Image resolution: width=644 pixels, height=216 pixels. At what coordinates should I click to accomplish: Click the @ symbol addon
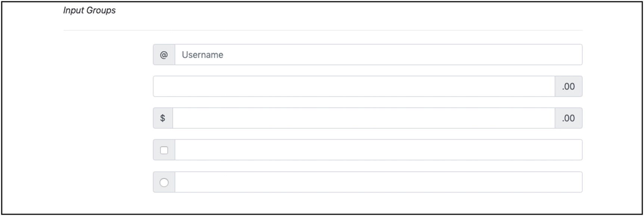point(164,55)
